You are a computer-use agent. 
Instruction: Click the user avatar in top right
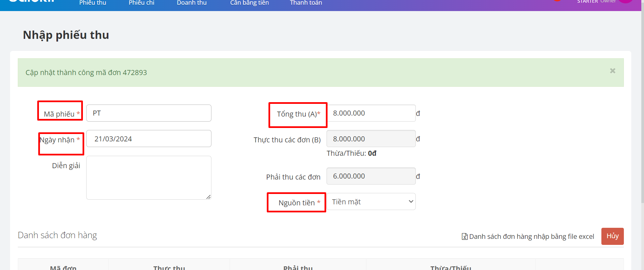coord(626,1)
